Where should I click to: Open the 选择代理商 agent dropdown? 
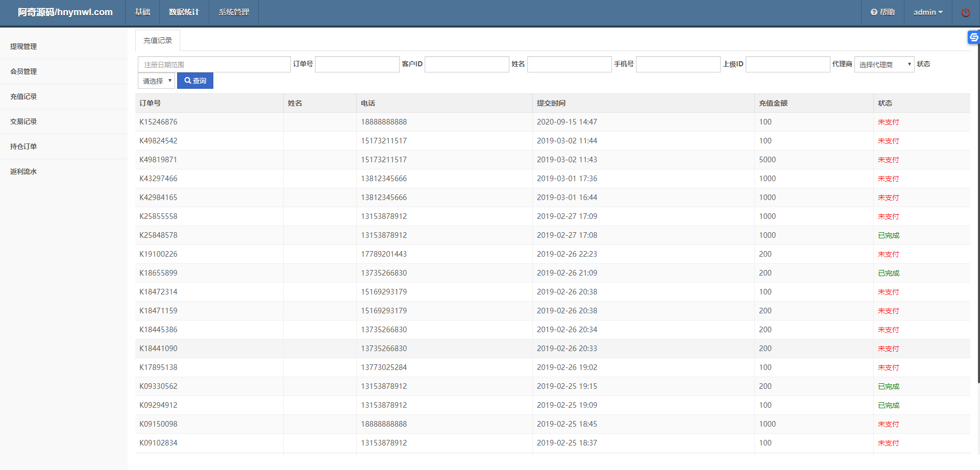click(x=884, y=64)
